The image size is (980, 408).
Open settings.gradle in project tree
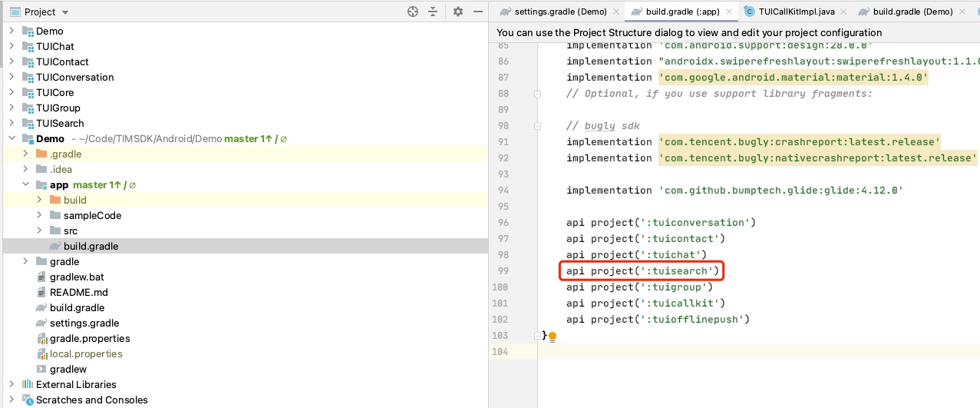point(84,323)
